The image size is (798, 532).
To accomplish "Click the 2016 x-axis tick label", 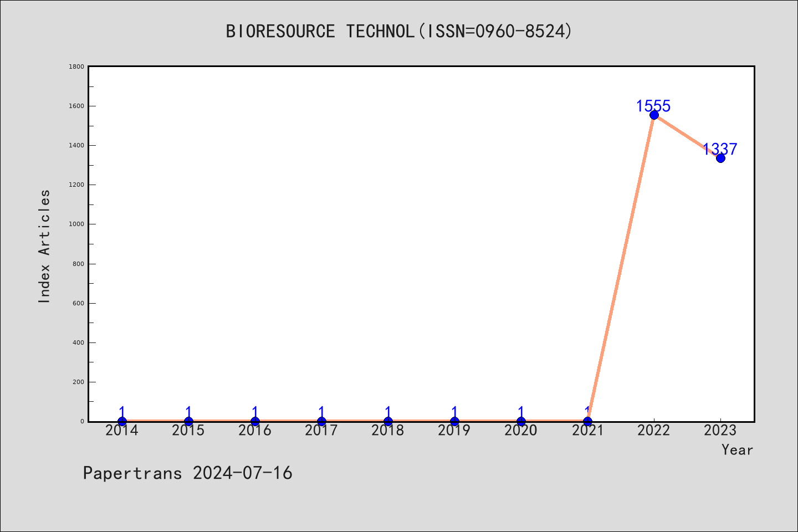I will point(255,431).
